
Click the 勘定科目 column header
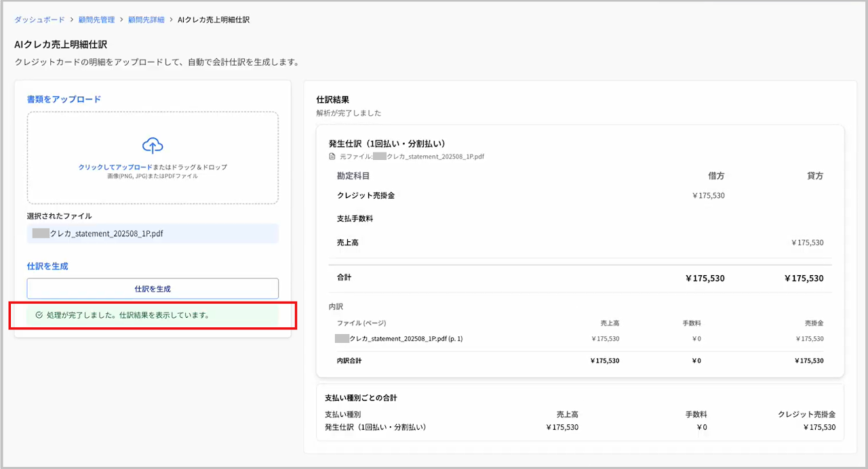353,176
